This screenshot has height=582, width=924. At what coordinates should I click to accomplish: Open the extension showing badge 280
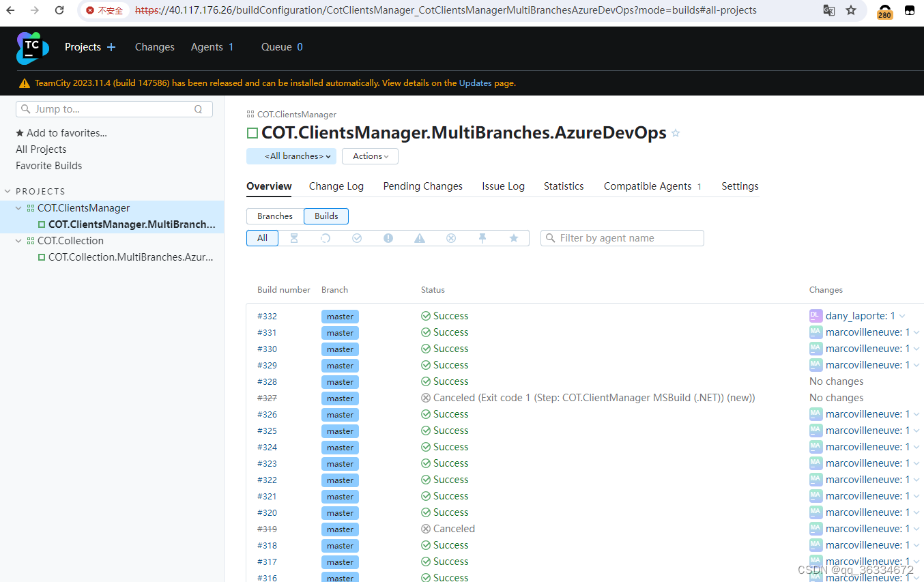(884, 11)
